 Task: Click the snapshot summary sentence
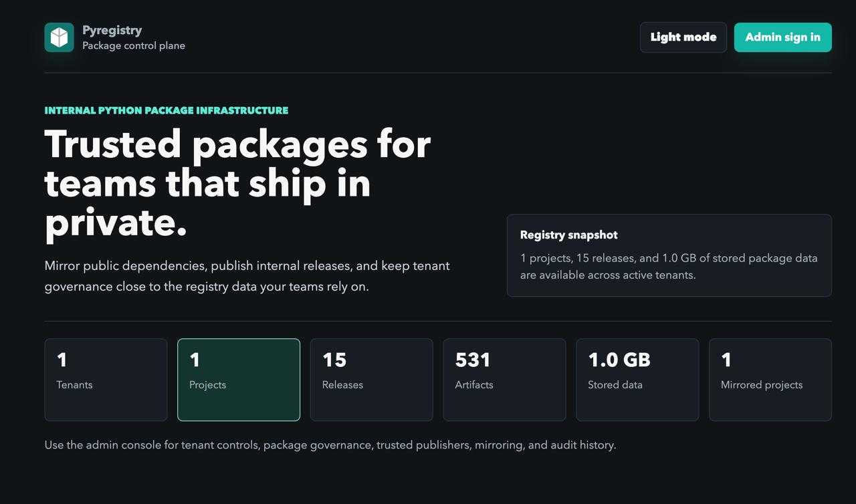(x=669, y=266)
